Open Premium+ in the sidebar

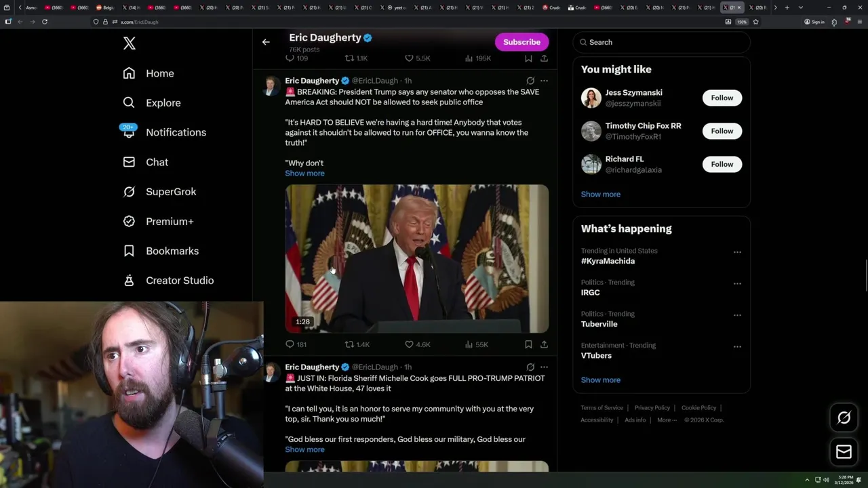pyautogui.click(x=158, y=221)
